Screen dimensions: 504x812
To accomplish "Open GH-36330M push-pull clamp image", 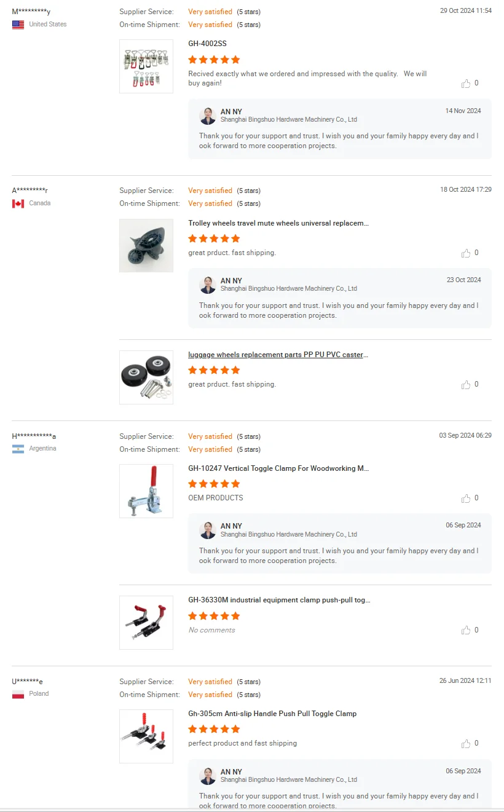I will coord(146,622).
